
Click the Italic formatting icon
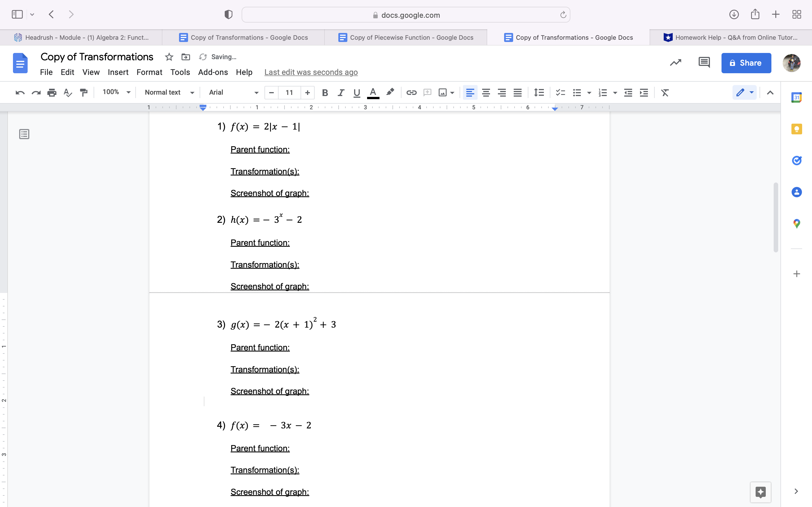pos(340,92)
